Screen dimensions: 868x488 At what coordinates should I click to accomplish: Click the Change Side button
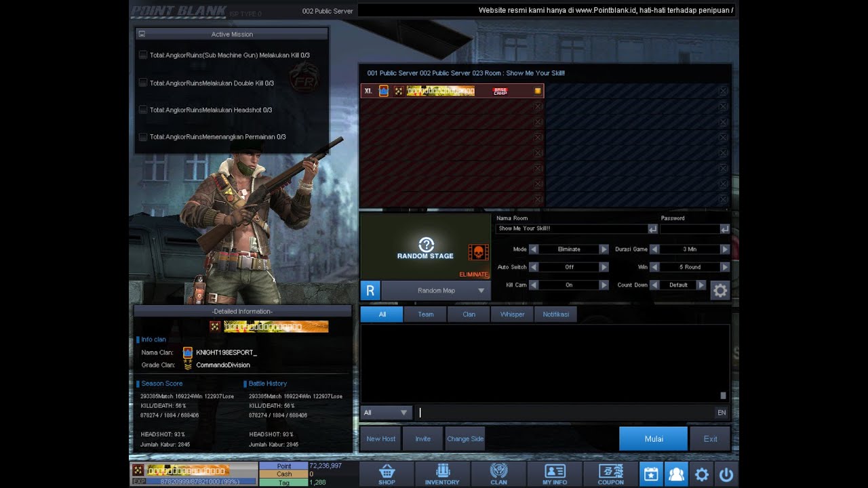tap(465, 439)
